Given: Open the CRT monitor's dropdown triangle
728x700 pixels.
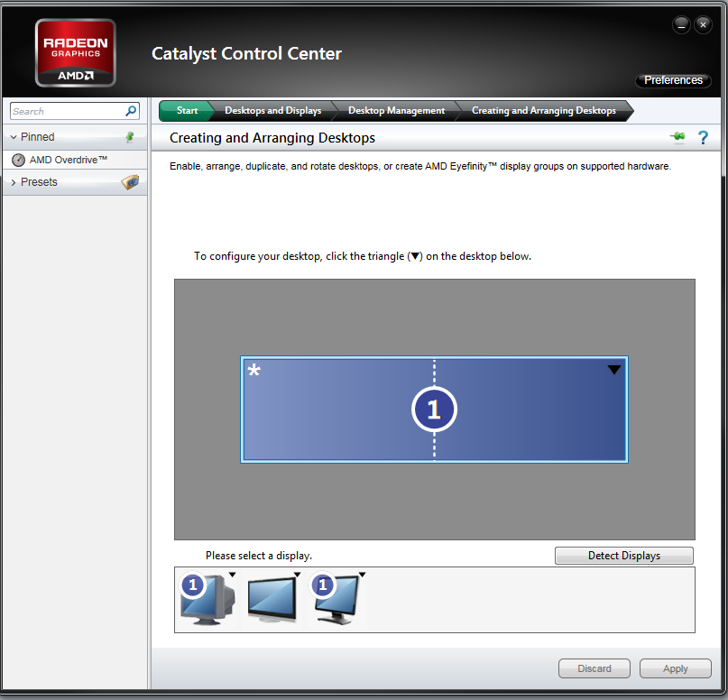Looking at the screenshot, I should (x=232, y=575).
